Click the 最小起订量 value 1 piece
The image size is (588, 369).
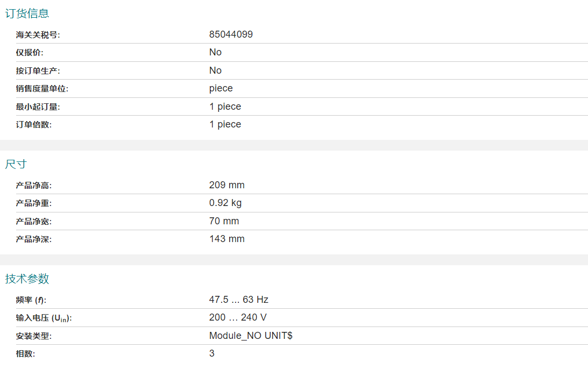[225, 107]
